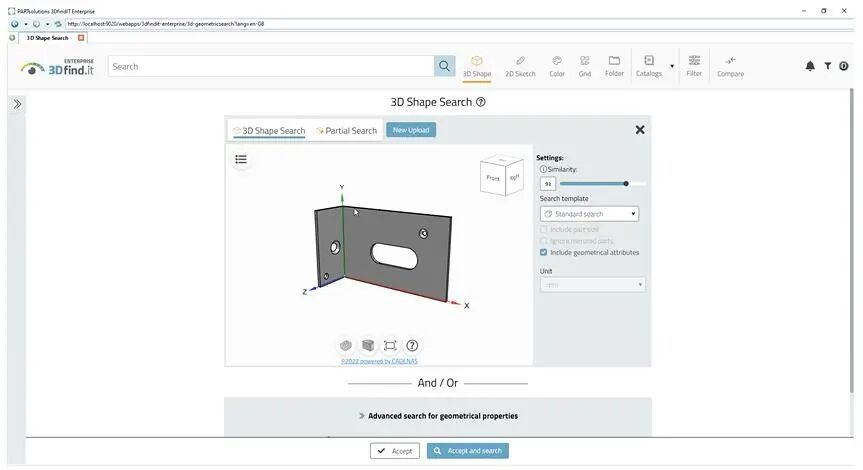Click the bracket 3D model preview

[384, 254]
